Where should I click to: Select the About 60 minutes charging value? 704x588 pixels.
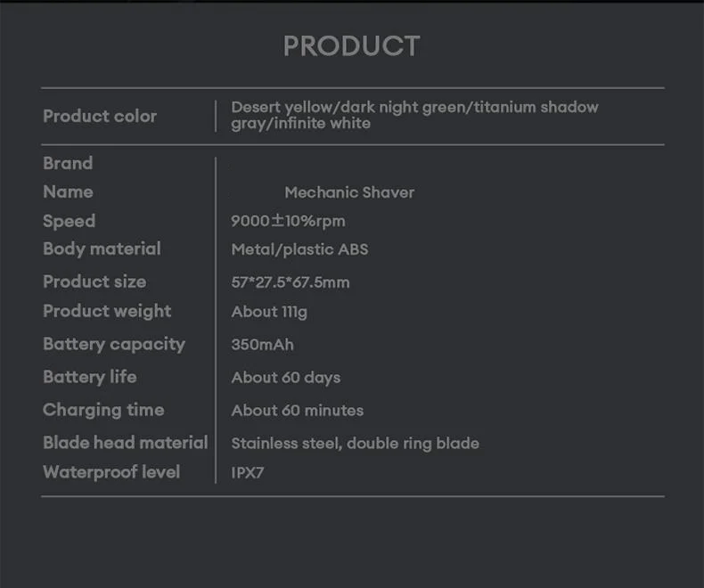tap(298, 411)
